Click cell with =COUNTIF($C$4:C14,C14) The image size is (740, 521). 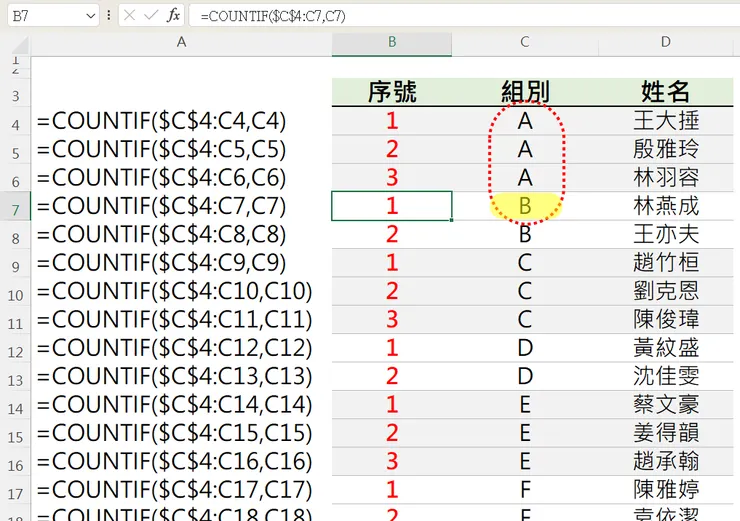181,404
